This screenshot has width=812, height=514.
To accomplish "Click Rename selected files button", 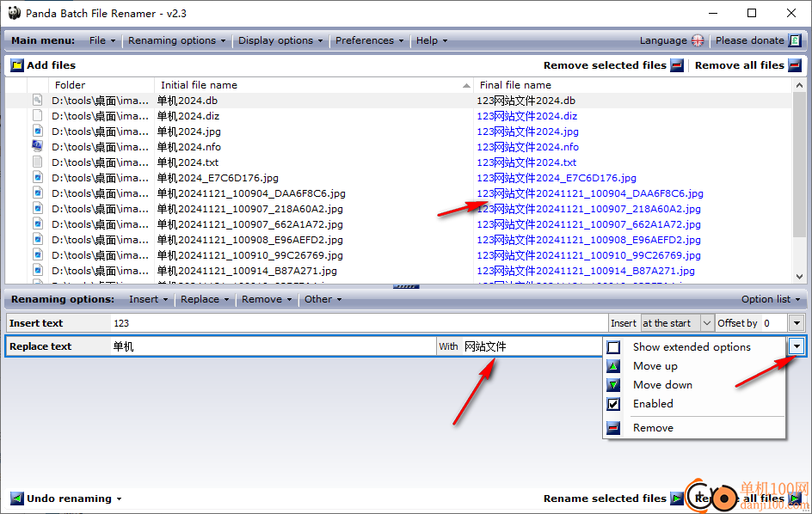I will coord(613,499).
